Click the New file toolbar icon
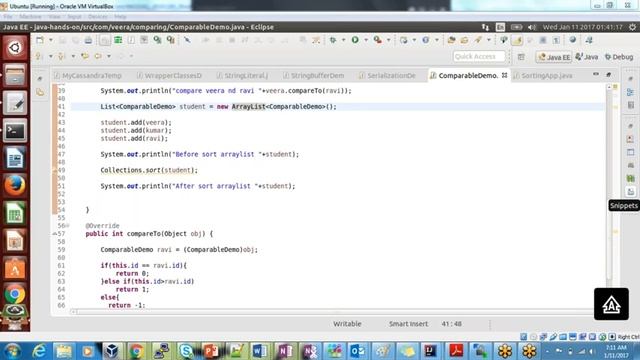The width and height of the screenshot is (640, 360). click(40, 40)
